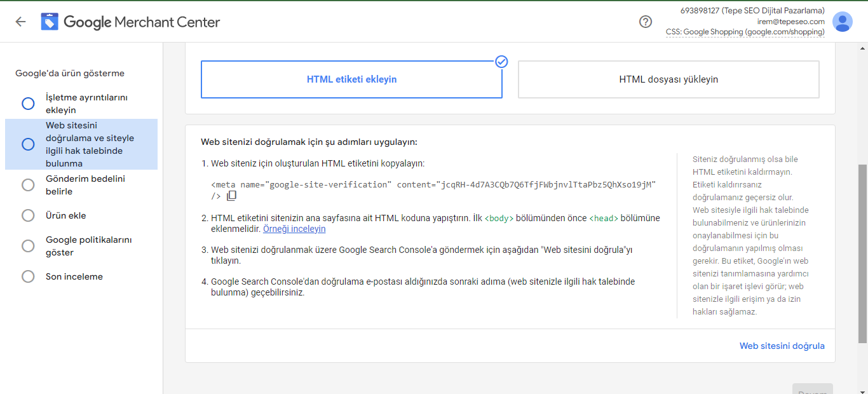The height and width of the screenshot is (394, 868).
Task: Copy the HTML meta tag with copy icon
Action: [232, 196]
